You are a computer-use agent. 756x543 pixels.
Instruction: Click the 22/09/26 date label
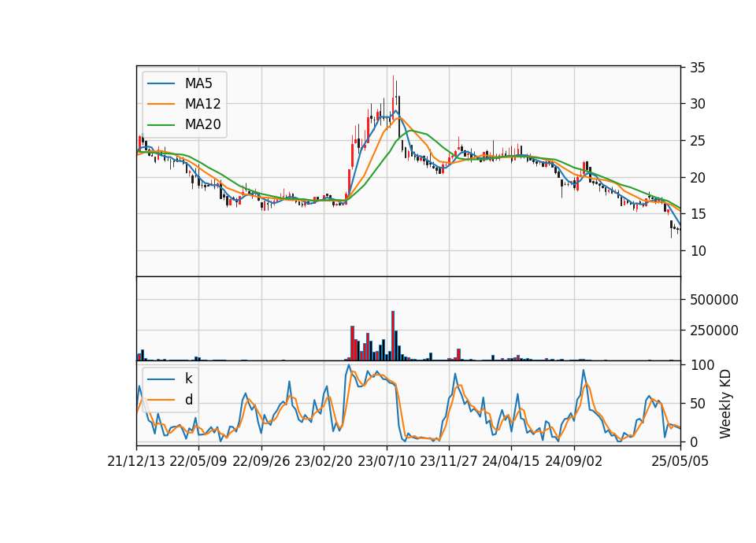pos(261,461)
